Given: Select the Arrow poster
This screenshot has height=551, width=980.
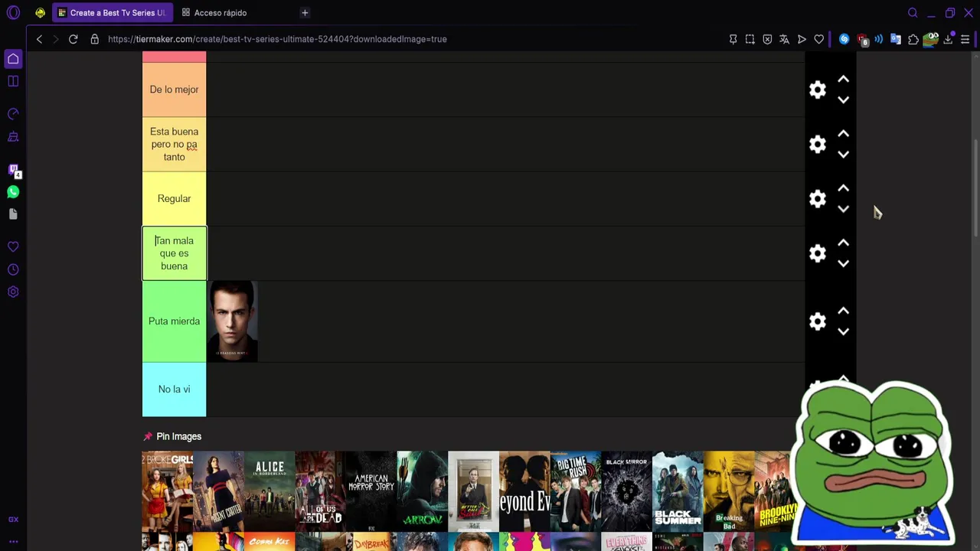Looking at the screenshot, I should 423,491.
